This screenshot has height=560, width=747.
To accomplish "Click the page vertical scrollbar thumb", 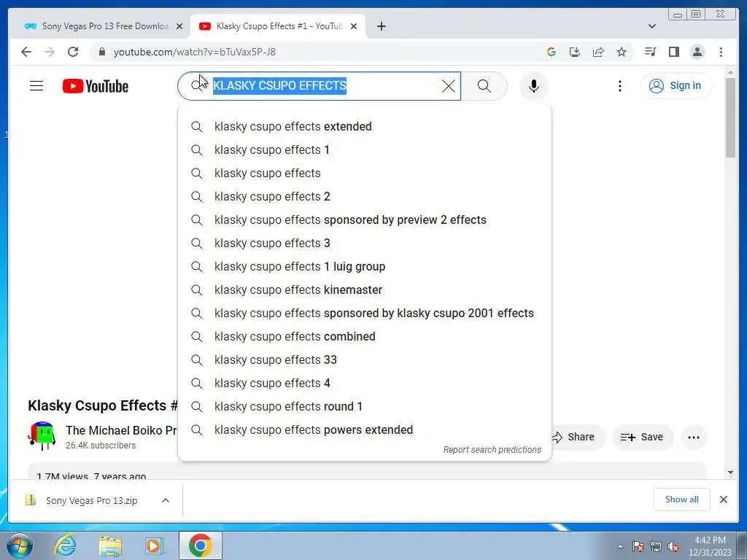I will click(730, 117).
